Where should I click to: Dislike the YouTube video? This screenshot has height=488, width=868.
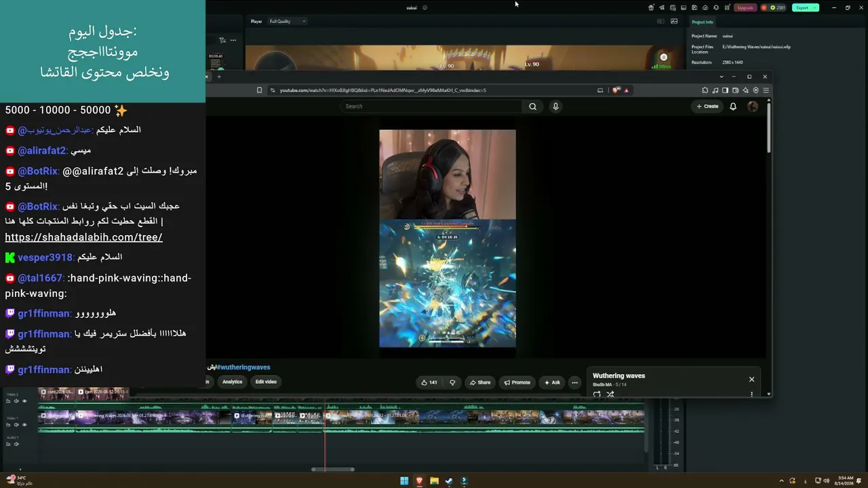point(452,382)
